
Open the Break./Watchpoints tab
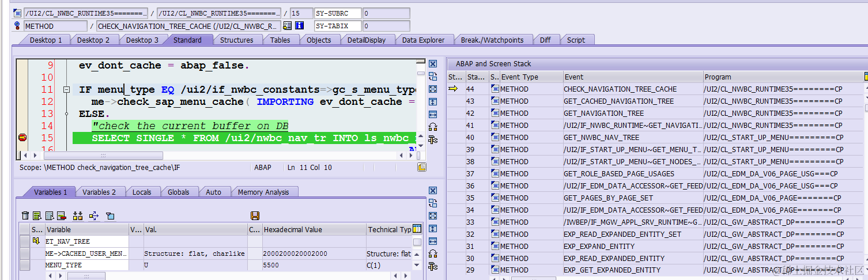coord(492,40)
